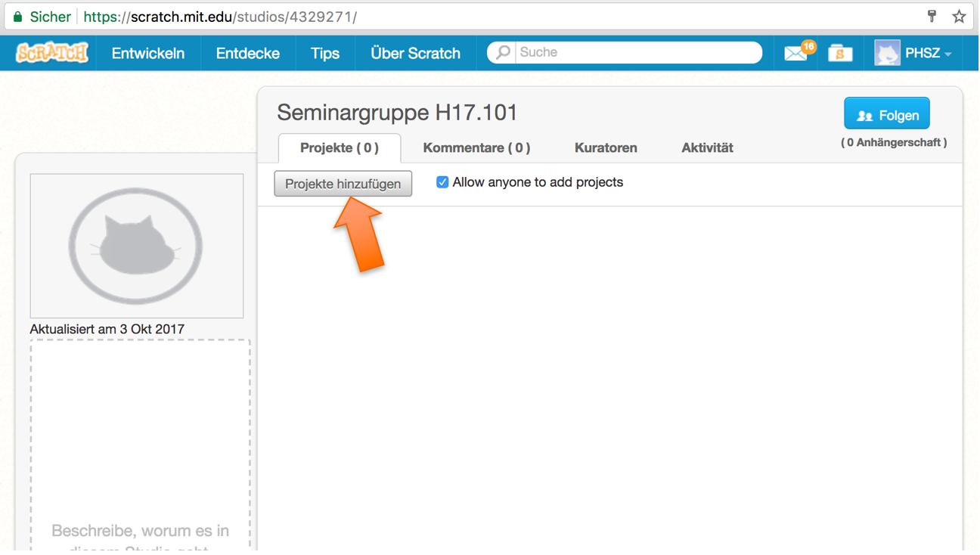
Task: Select the Aktivität tab
Action: [707, 148]
